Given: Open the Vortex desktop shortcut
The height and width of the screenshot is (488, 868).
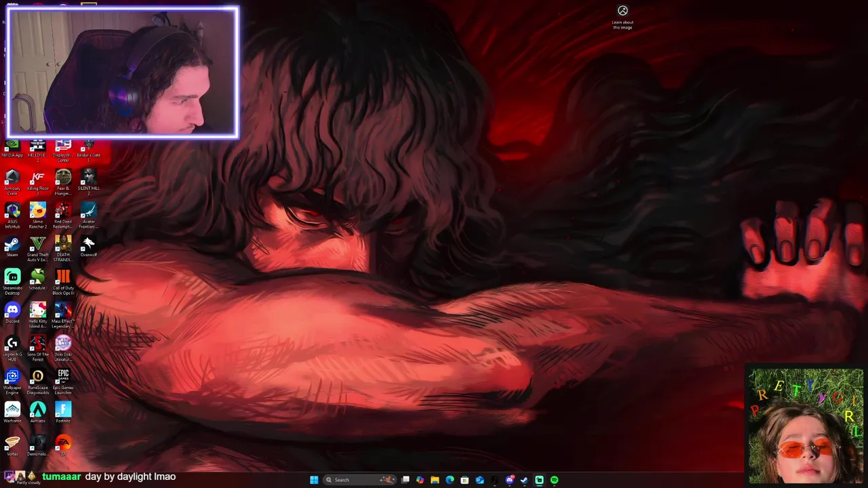Looking at the screenshot, I should [12, 446].
